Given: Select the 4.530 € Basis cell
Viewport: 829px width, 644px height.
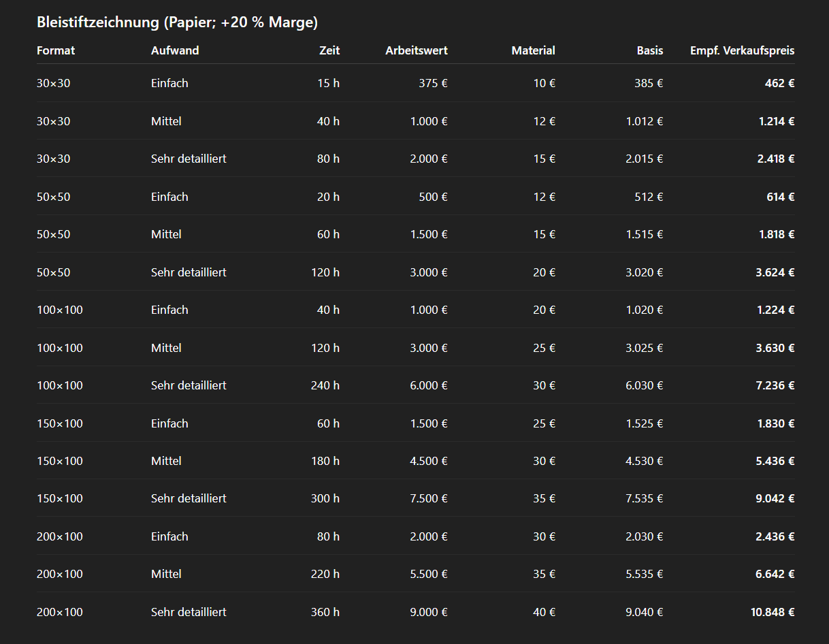Looking at the screenshot, I should 645,461.
